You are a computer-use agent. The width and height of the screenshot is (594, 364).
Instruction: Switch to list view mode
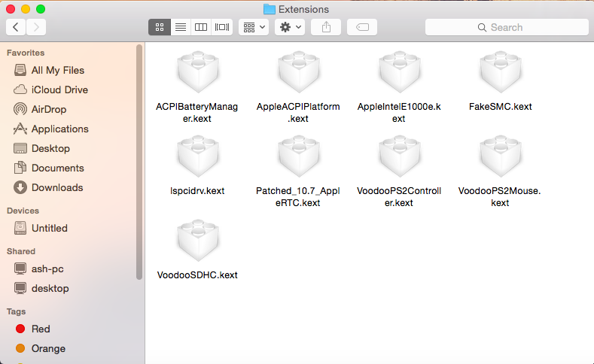tap(181, 27)
